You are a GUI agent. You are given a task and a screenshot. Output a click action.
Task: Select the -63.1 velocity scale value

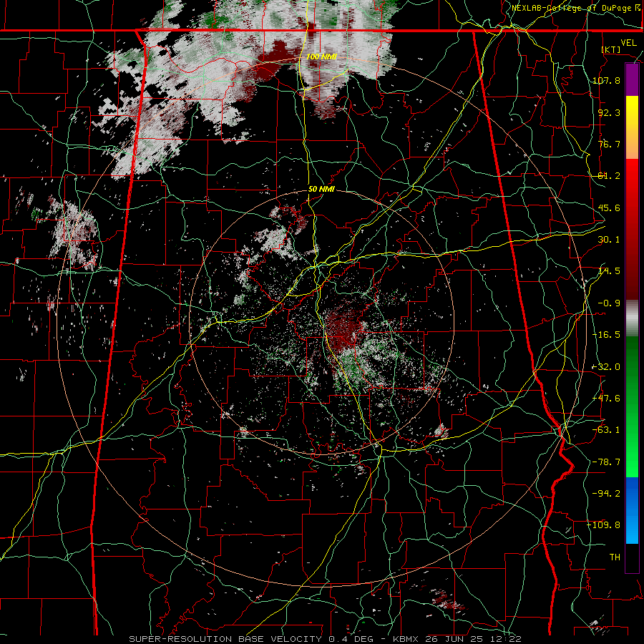point(606,430)
